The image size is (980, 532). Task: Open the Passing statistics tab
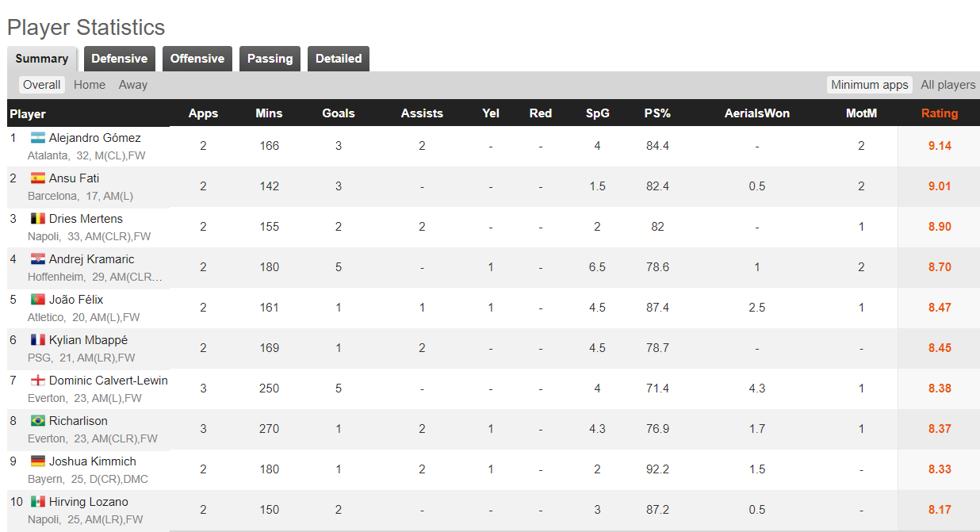[270, 59]
